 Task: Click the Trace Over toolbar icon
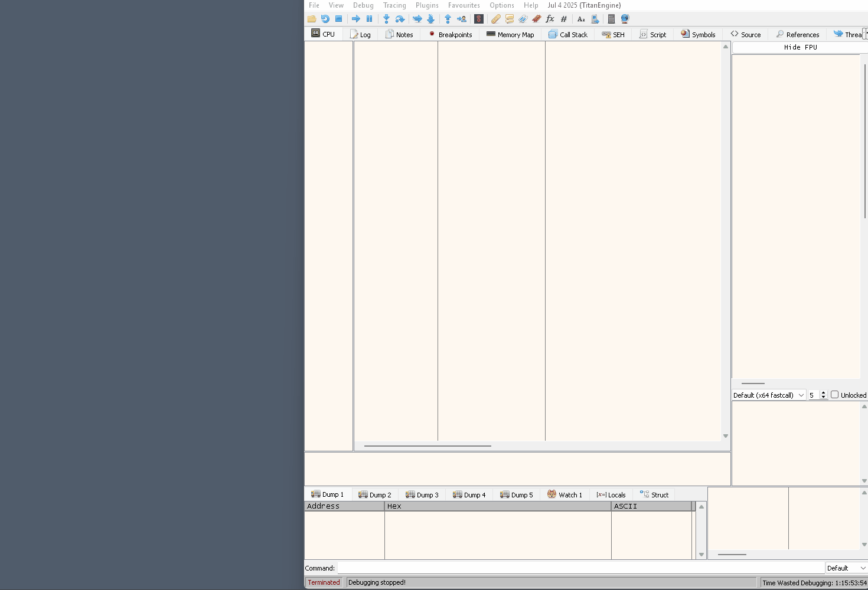[430, 19]
